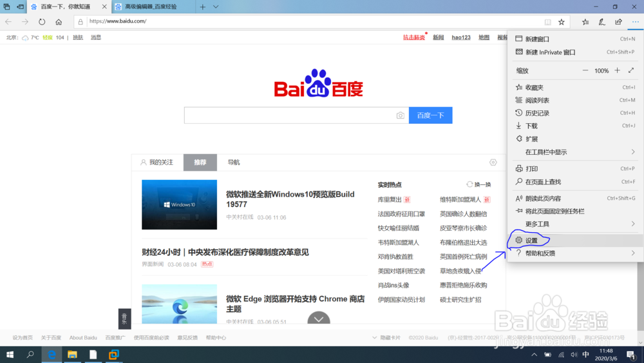The width and height of the screenshot is (644, 363).
Task: Click 地图 top link
Action: coord(484,37)
